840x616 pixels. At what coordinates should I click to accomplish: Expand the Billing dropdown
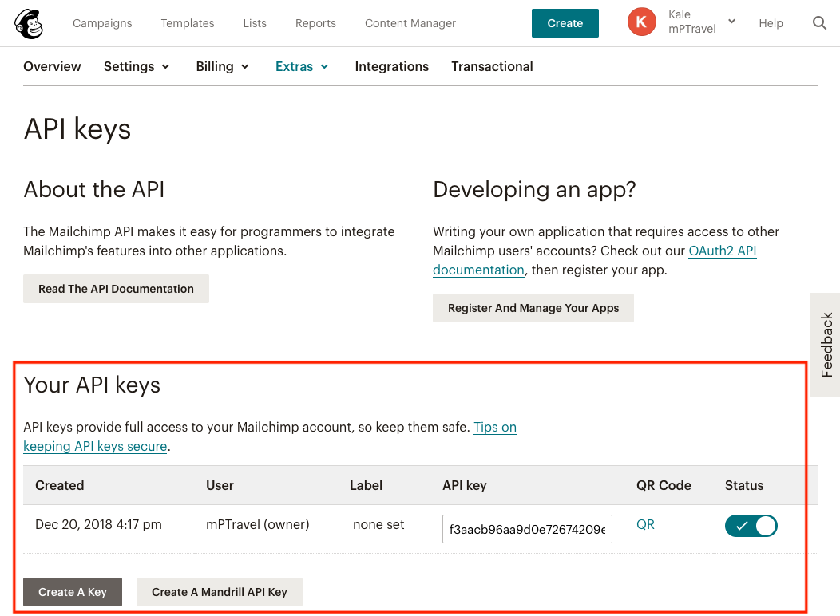tap(222, 66)
